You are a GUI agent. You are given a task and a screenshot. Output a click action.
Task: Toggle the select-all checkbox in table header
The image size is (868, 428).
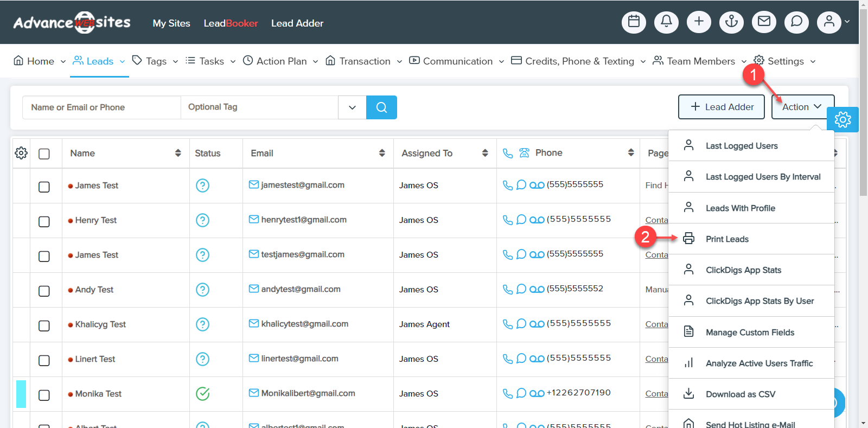click(x=44, y=154)
